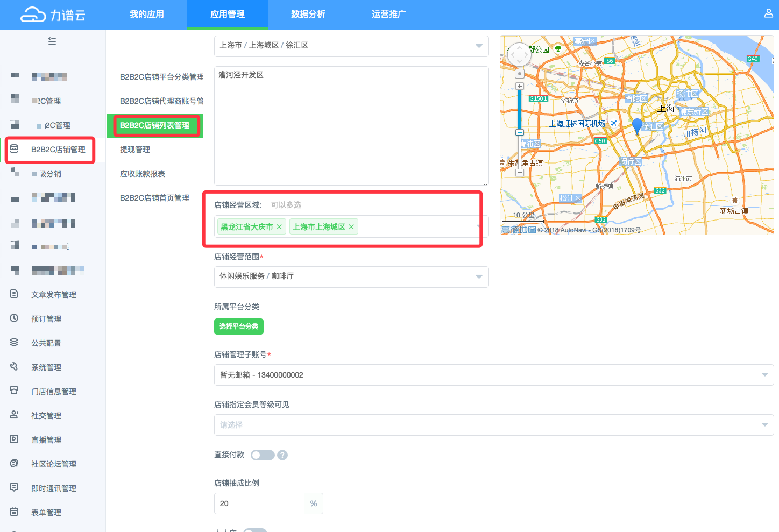
Task: Click the 嘉定区 label on the map
Action: coord(585,41)
